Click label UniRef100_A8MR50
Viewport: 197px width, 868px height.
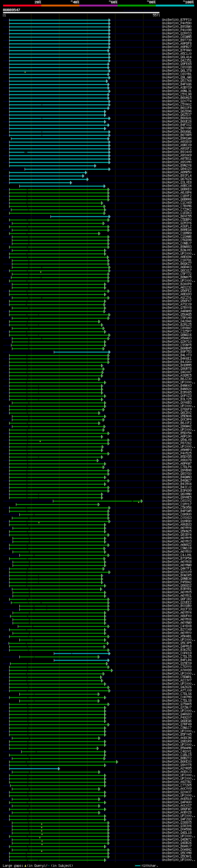pos(177,172)
